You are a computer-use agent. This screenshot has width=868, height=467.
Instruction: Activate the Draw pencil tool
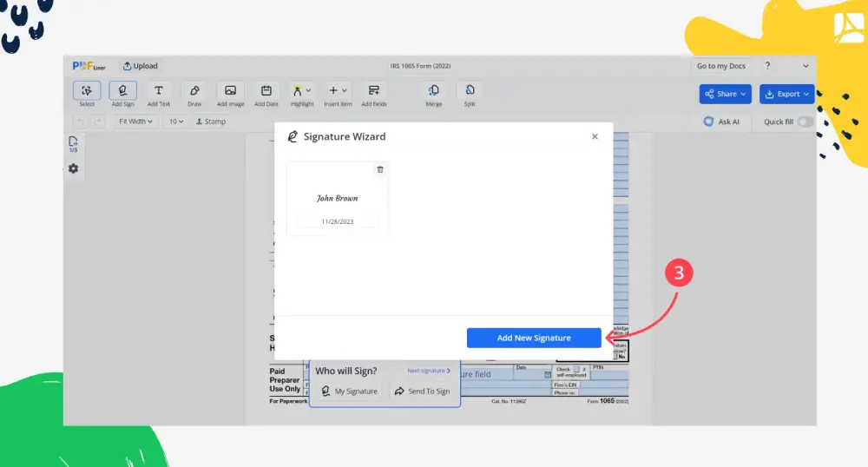click(x=194, y=91)
